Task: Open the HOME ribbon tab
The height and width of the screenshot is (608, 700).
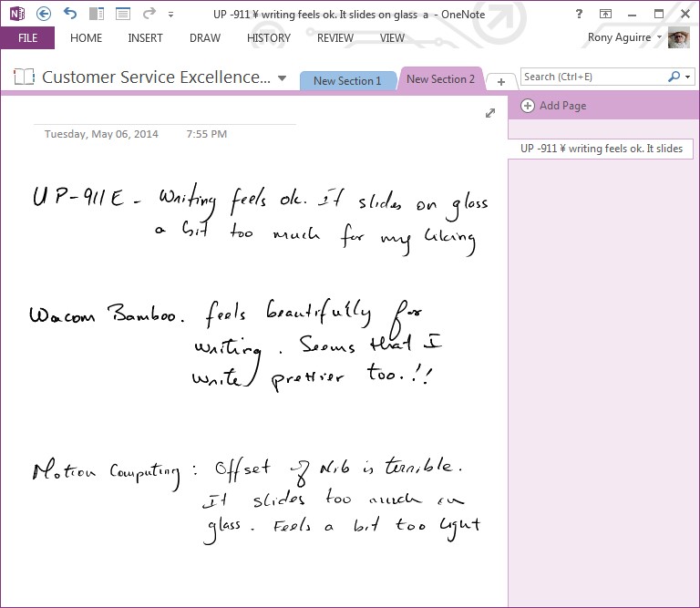Action: coord(87,38)
